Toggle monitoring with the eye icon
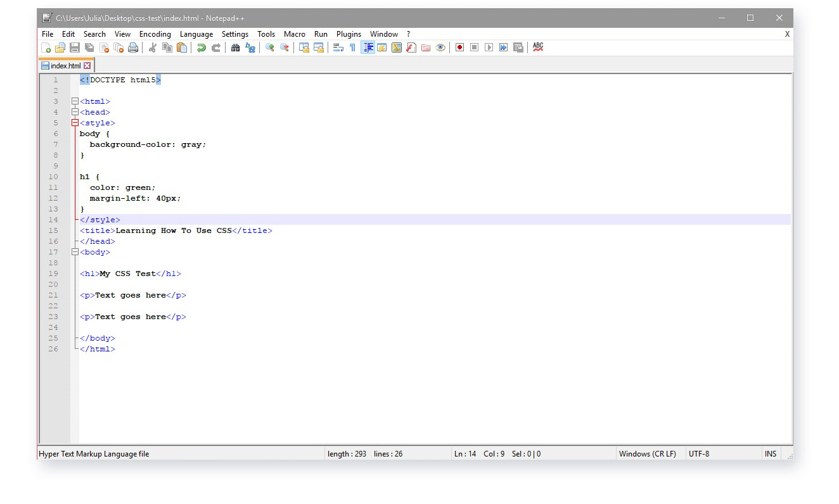 point(440,47)
